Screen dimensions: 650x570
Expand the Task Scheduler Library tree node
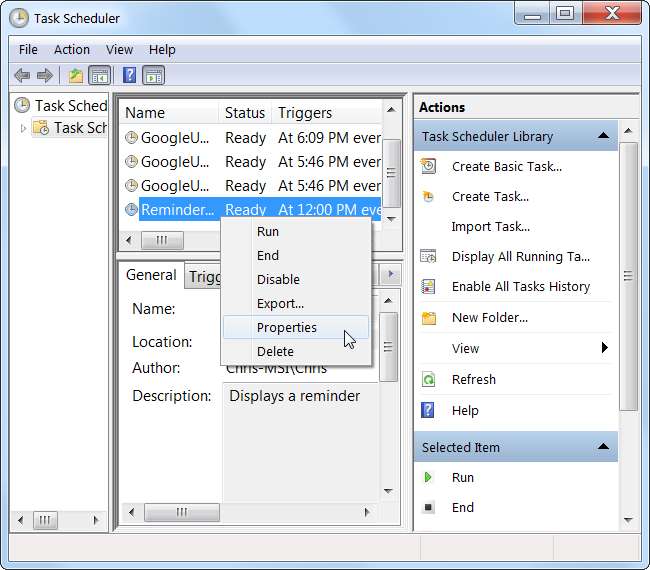click(x=23, y=128)
